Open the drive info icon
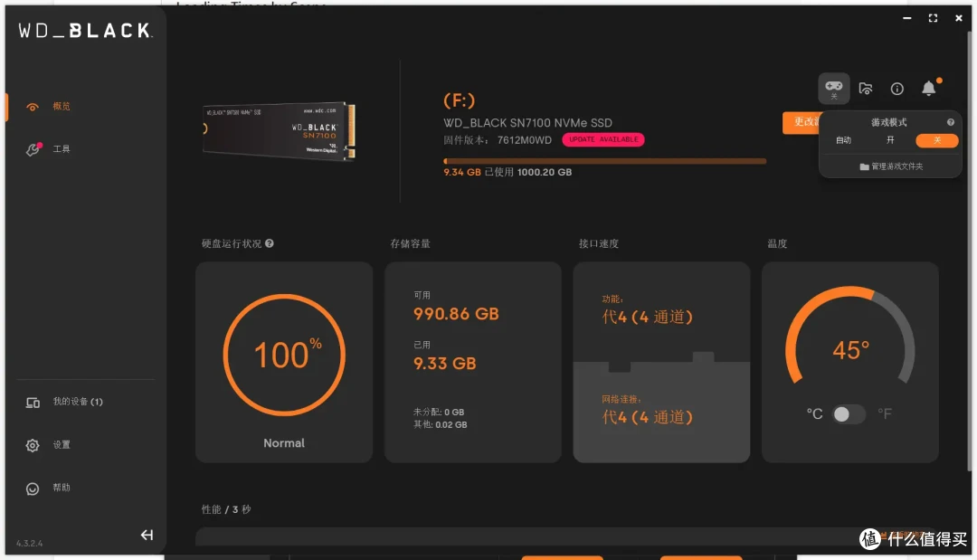This screenshot has width=977, height=560. (897, 89)
